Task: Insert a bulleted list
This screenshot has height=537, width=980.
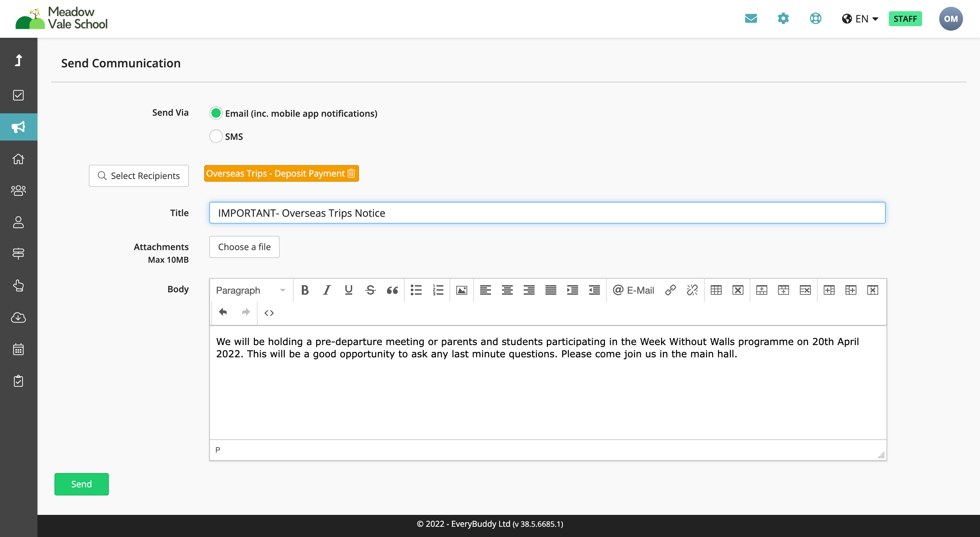Action: (x=416, y=290)
